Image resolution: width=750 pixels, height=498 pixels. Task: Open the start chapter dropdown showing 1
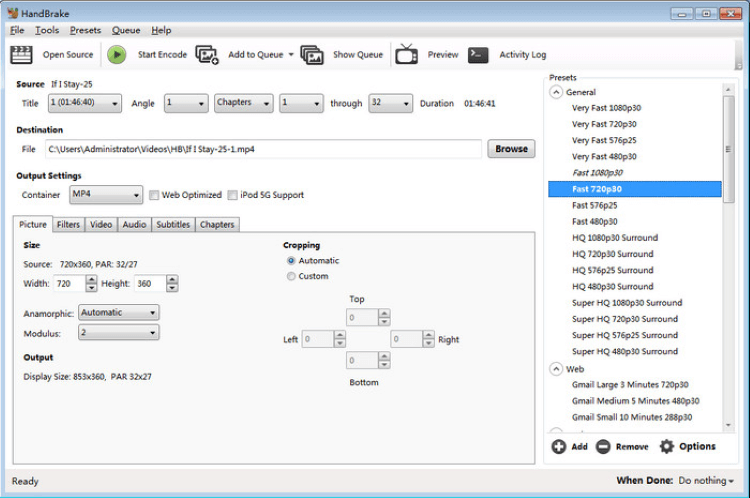tap(301, 103)
